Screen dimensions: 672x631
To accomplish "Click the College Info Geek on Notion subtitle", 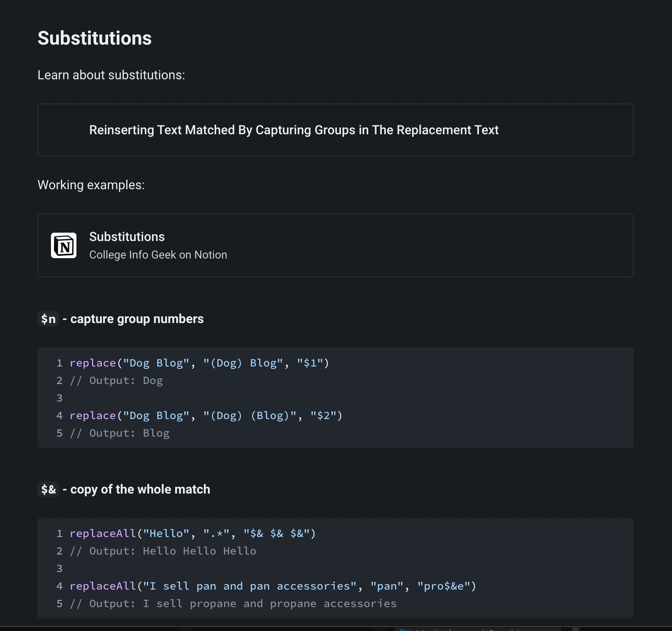I will click(158, 255).
